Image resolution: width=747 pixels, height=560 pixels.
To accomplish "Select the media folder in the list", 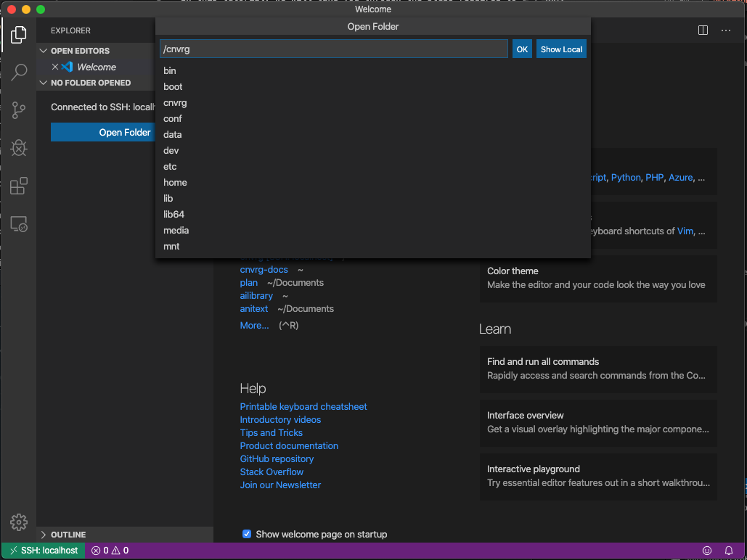I will pos(373,230).
